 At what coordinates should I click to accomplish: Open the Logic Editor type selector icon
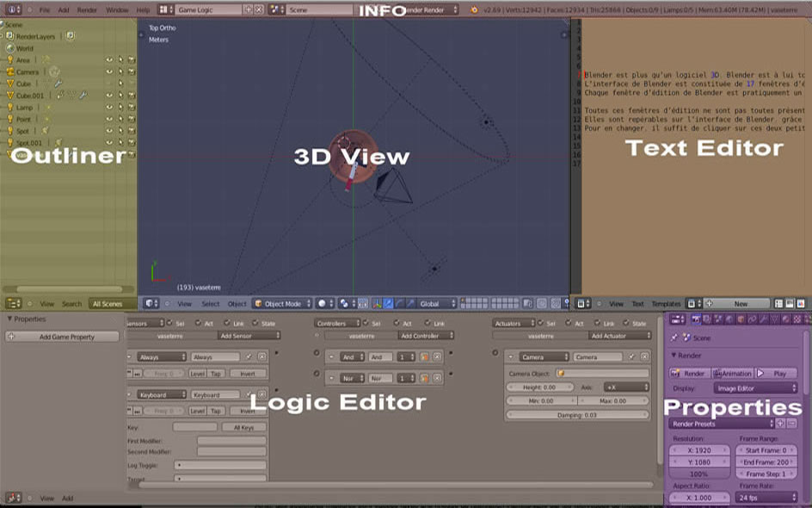(14, 498)
